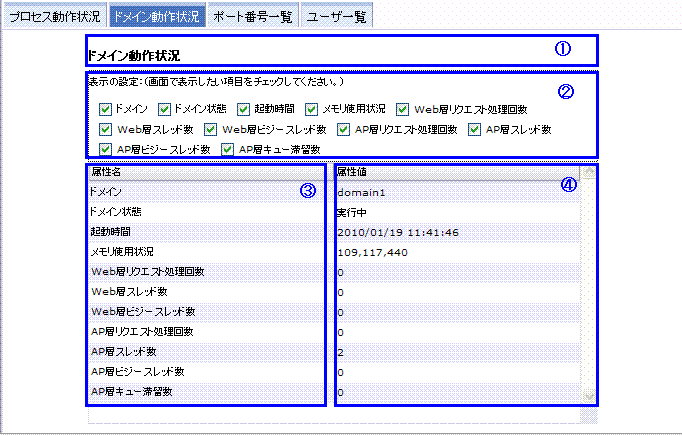Open the ポート番号一覧 tab
Image resolution: width=682 pixels, height=436 pixels.
point(252,17)
